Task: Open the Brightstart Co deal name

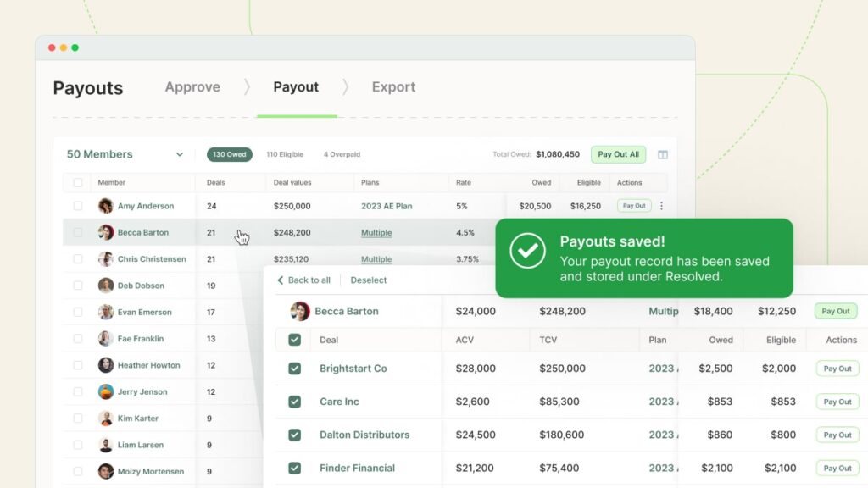Action: point(353,369)
